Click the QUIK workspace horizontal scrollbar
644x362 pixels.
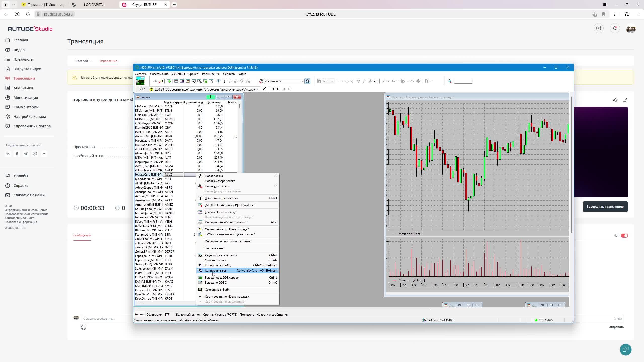[x=283, y=308]
